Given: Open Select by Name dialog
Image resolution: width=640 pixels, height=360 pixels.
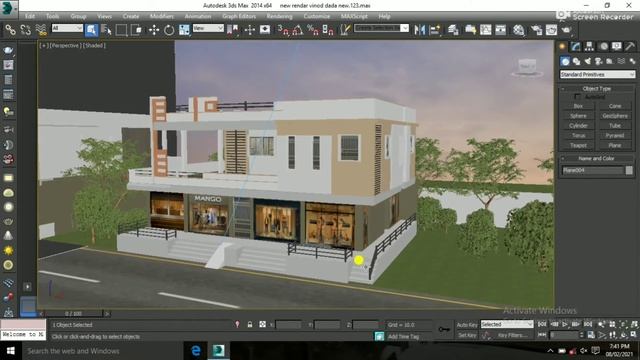Looking at the screenshot, I should [x=106, y=30].
